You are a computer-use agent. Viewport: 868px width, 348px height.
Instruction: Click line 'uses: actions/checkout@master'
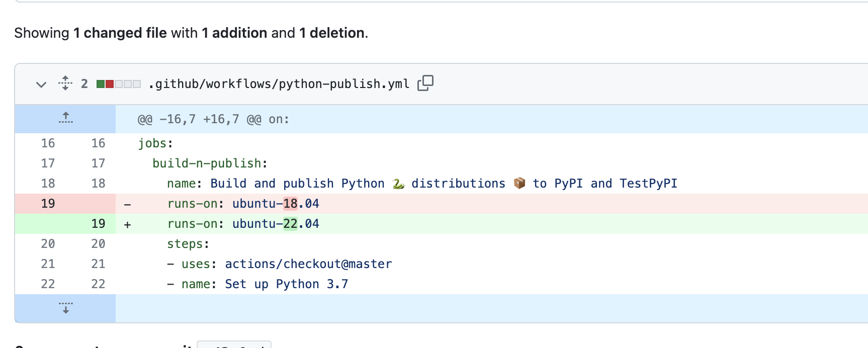[280, 264]
